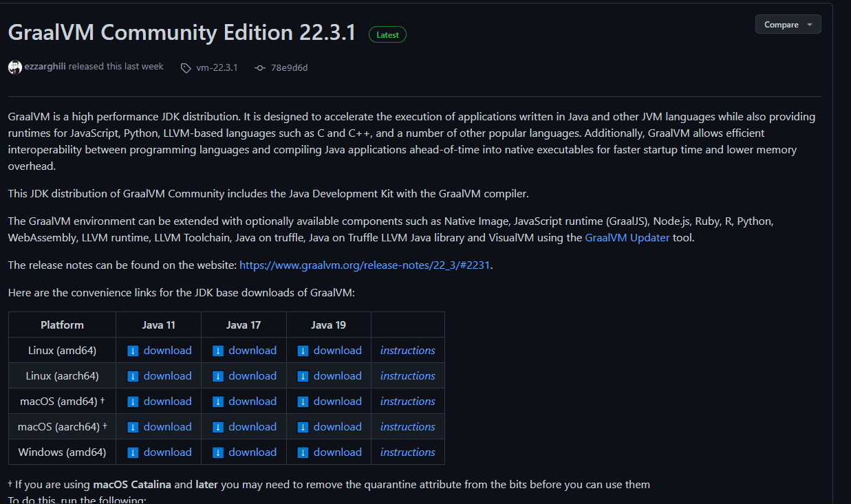Screen dimensions: 851x504
Task: Open instructions for Linux (amd64)
Action: (408, 351)
